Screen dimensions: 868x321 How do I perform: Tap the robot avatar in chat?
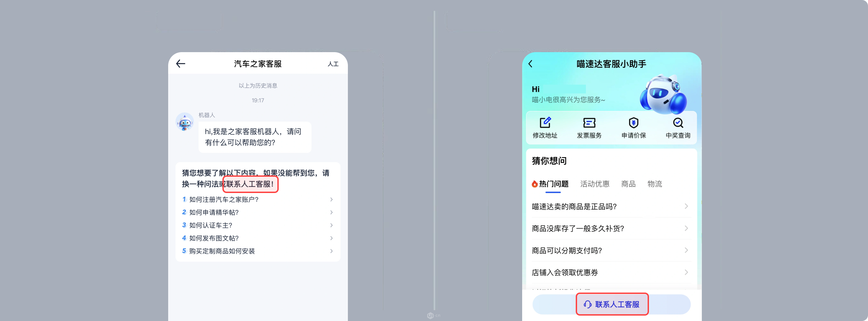click(184, 122)
